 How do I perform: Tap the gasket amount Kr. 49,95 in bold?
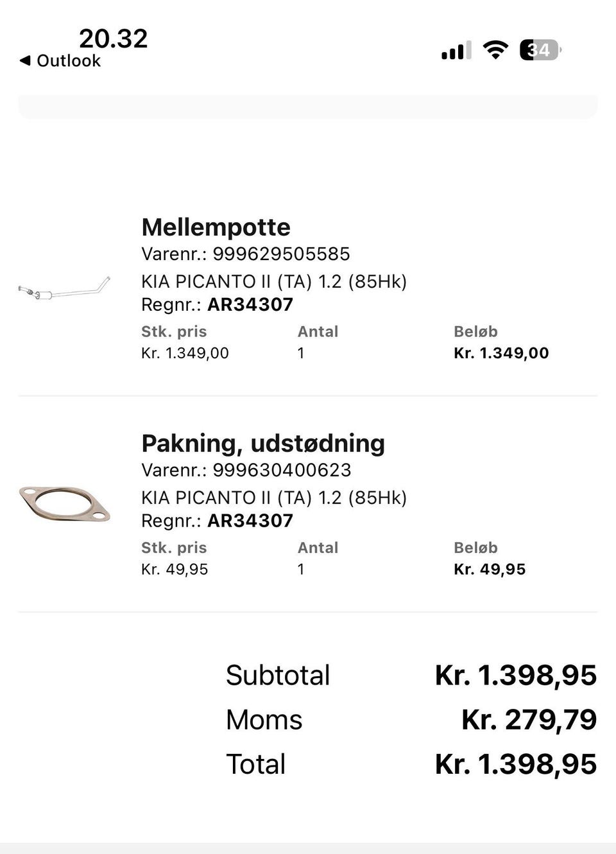point(490,570)
